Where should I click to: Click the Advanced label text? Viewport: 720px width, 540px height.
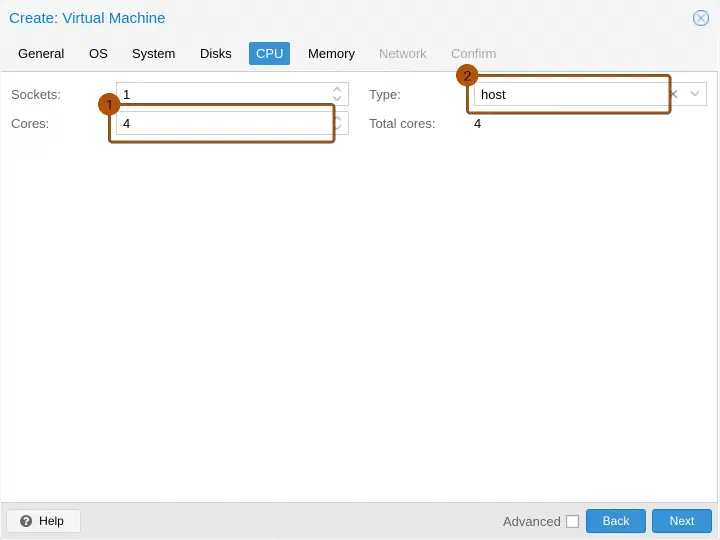(531, 521)
